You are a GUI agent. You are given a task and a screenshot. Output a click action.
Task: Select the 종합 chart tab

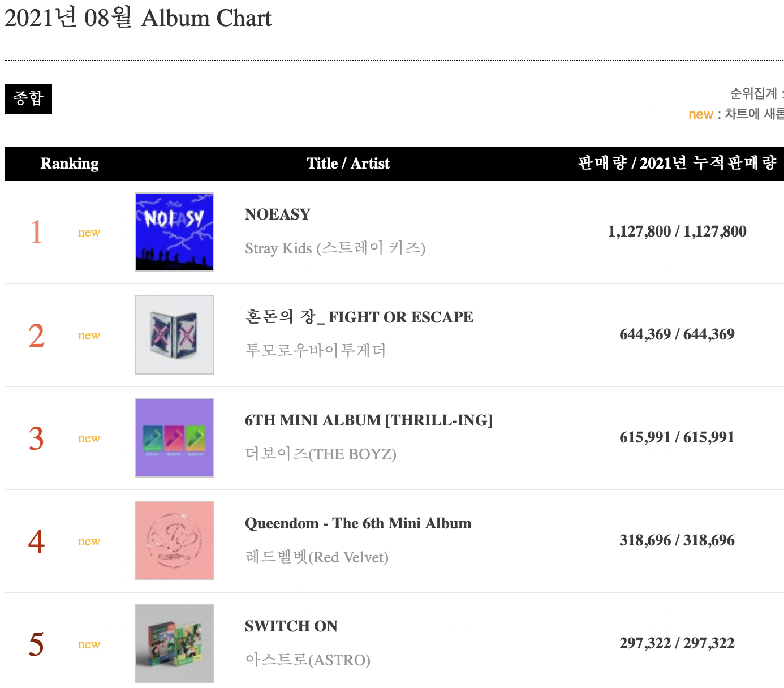[28, 99]
